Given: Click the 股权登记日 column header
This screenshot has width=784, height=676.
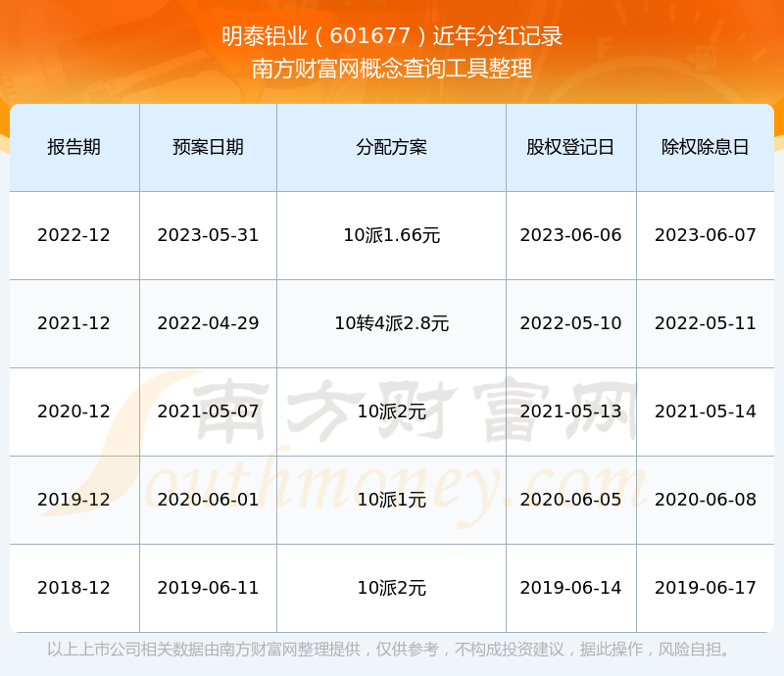Looking at the screenshot, I should click(570, 147).
